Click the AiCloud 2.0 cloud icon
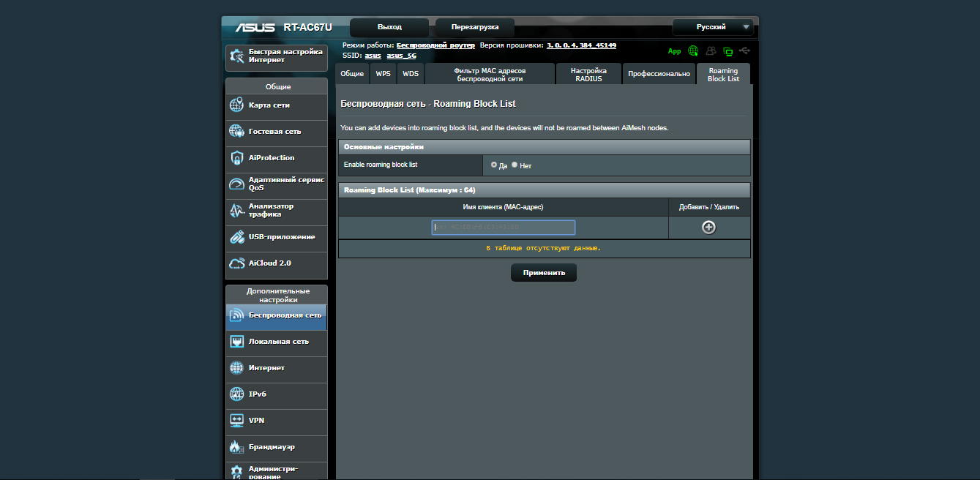980x480 pixels. click(x=236, y=263)
